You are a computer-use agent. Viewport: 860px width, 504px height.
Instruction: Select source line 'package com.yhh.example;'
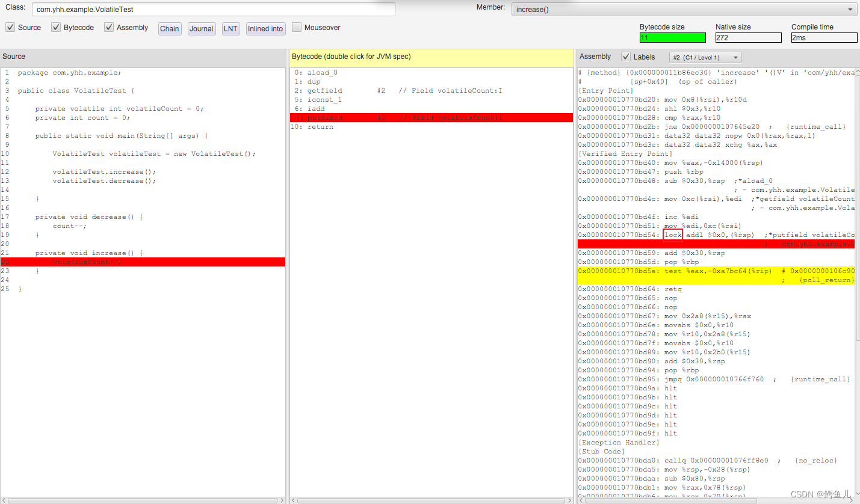[69, 72]
